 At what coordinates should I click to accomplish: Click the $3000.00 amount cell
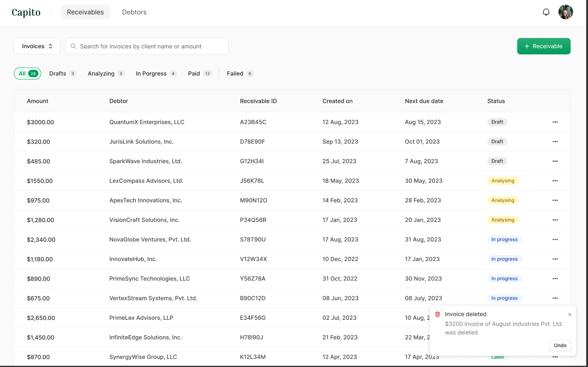tap(40, 122)
